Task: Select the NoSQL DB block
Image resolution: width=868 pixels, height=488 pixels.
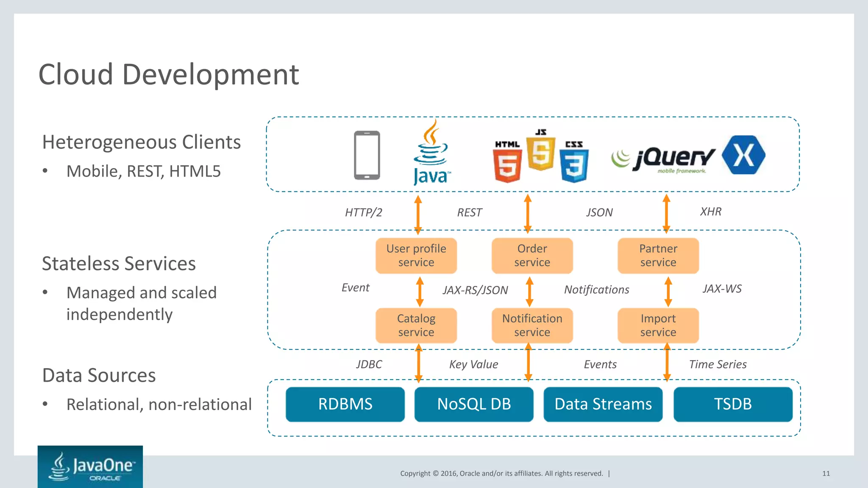Action: (x=474, y=404)
